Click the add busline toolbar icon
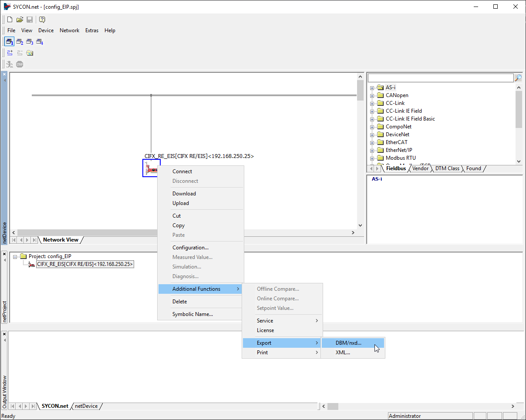 click(10, 53)
